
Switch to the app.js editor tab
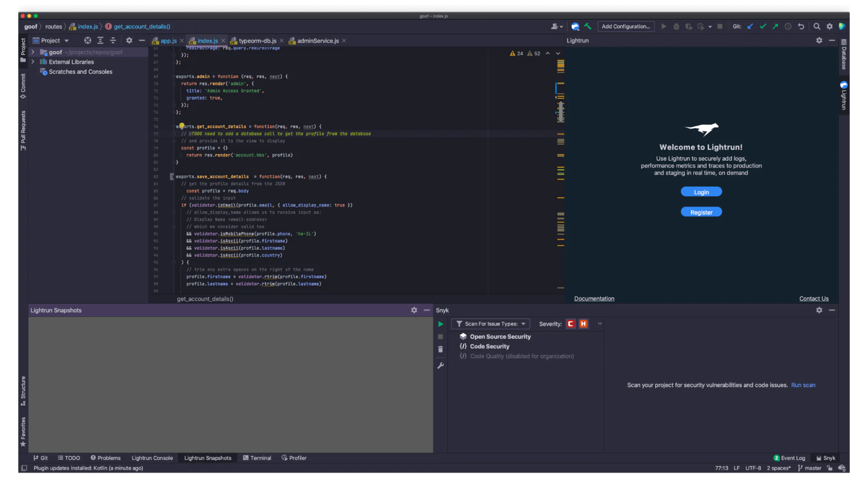coord(168,41)
